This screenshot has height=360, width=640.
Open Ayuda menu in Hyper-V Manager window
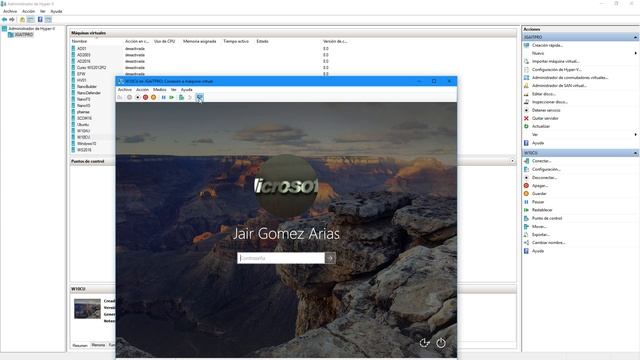pyautogui.click(x=56, y=11)
